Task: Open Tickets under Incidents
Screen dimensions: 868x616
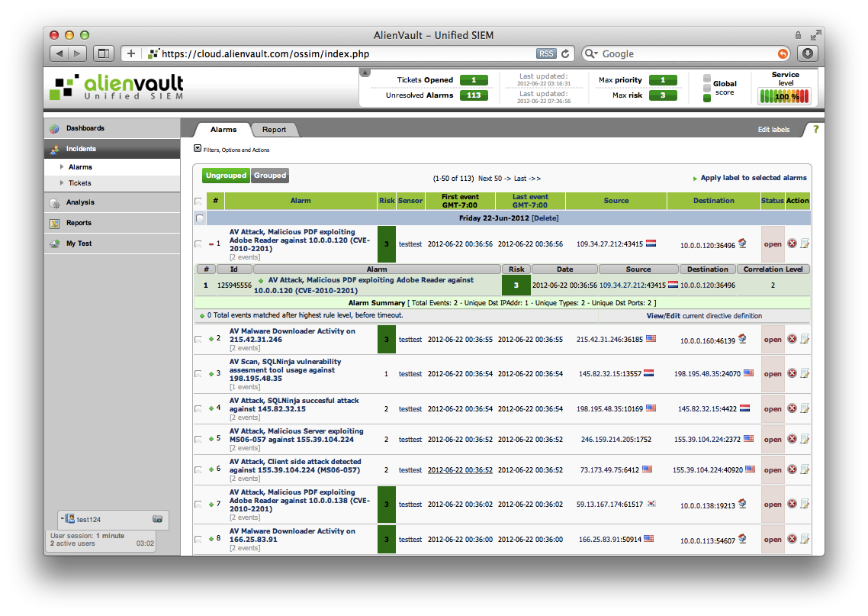Action: pos(80,183)
